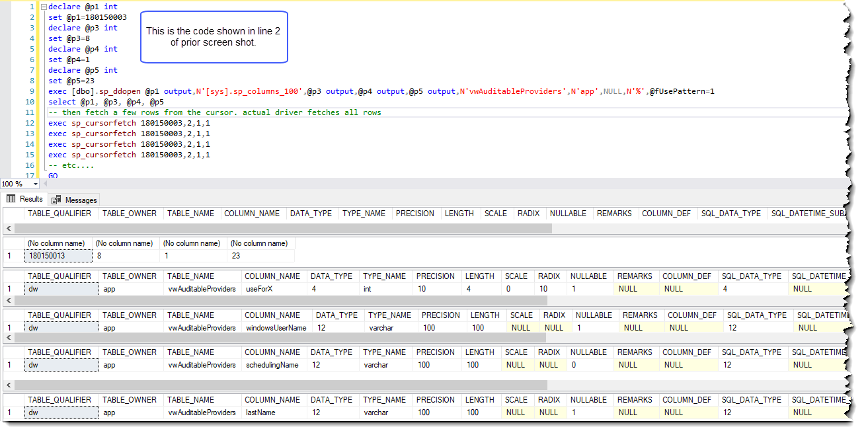
Task: Select the windowsUserName cell
Action: click(276, 327)
